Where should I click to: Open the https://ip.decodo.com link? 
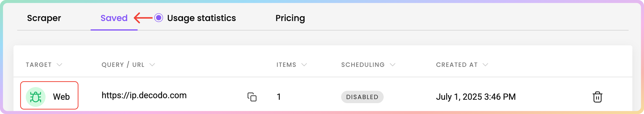(x=144, y=96)
